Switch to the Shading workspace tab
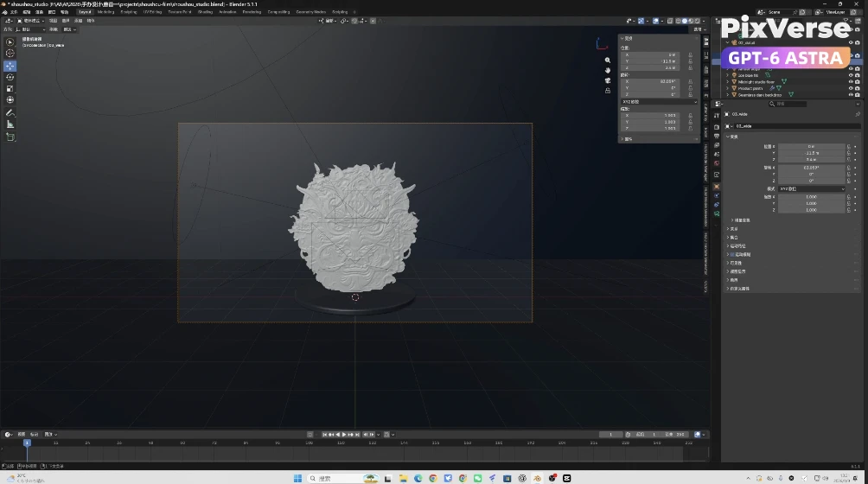868x484 pixels. [x=206, y=12]
